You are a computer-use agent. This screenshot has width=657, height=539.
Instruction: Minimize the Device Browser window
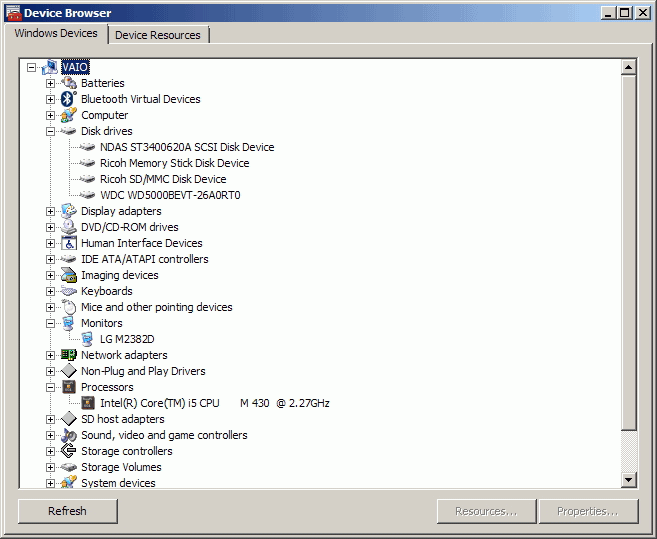[x=609, y=13]
